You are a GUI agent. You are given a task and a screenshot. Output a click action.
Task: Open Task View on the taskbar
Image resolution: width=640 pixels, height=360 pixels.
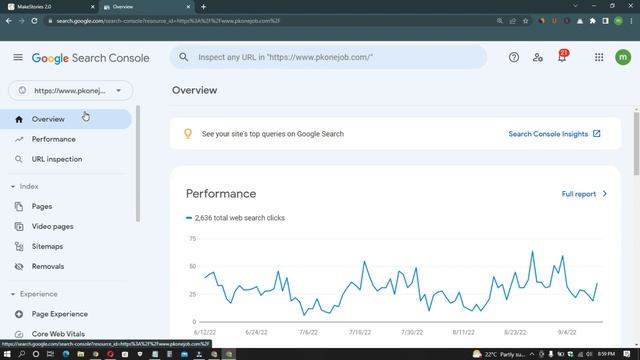tap(50, 354)
